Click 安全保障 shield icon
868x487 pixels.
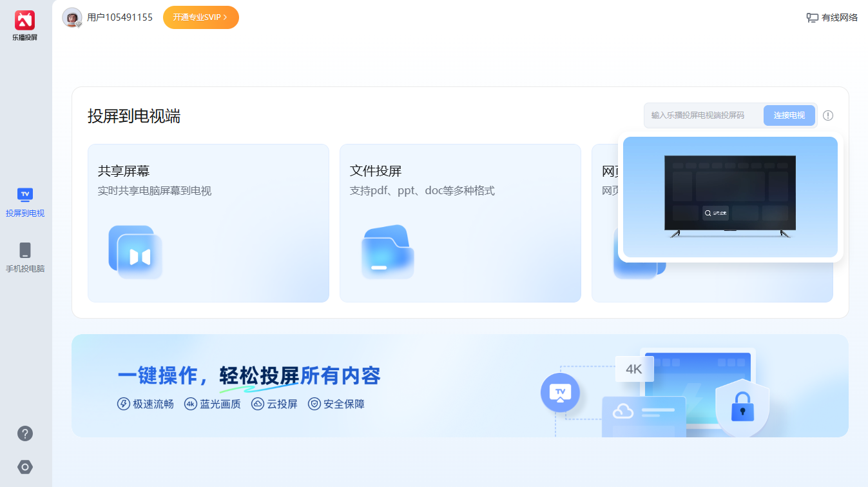(314, 404)
